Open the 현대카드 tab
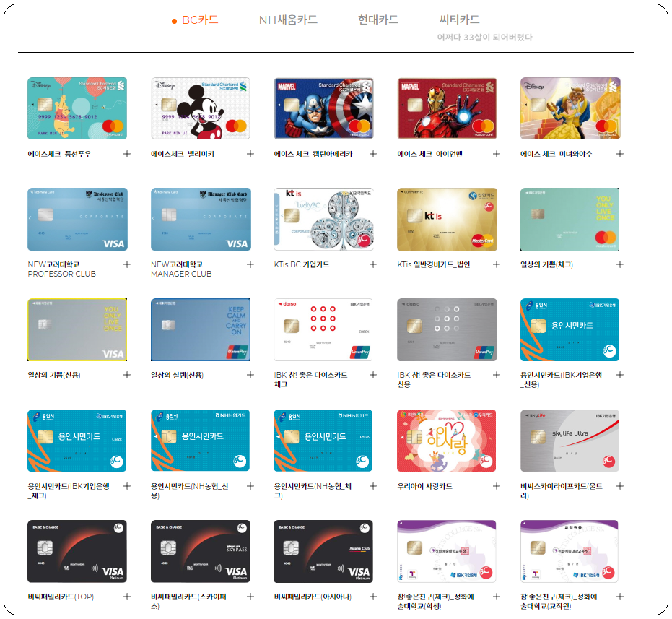The image size is (672, 619). pyautogui.click(x=378, y=20)
